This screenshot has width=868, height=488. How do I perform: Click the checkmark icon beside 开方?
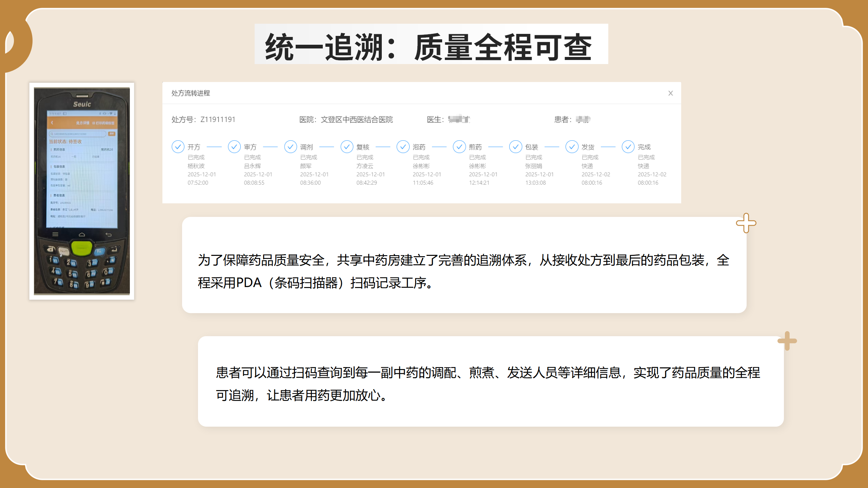coord(178,147)
